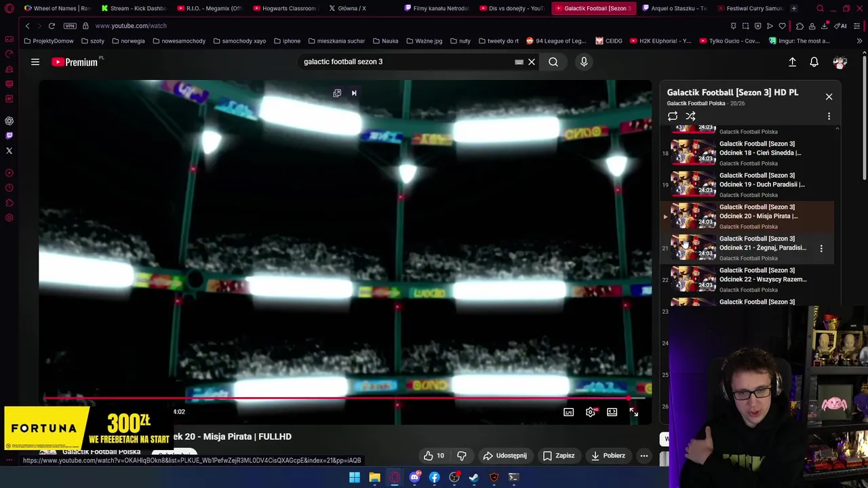868x488 pixels.
Task: Open a new tab with plus button
Action: 793,8
